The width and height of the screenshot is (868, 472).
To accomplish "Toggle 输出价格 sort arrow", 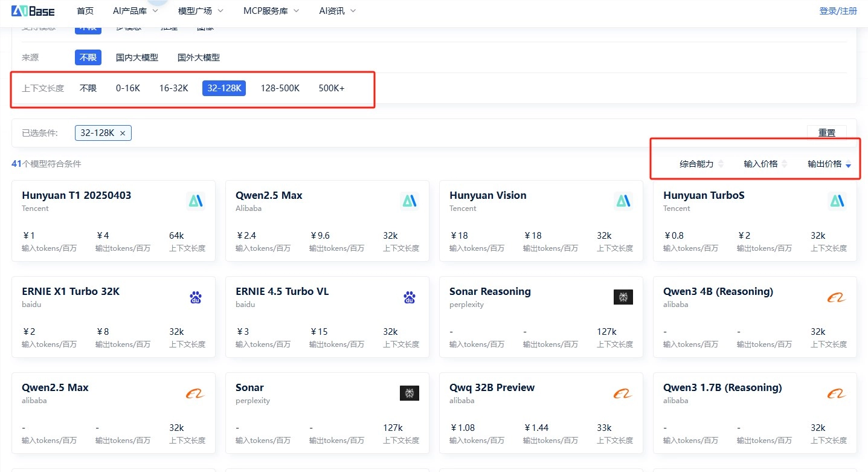I will coord(849,164).
